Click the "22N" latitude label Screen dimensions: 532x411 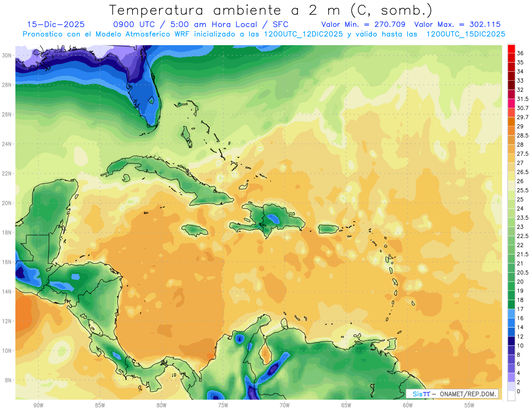tap(8, 173)
